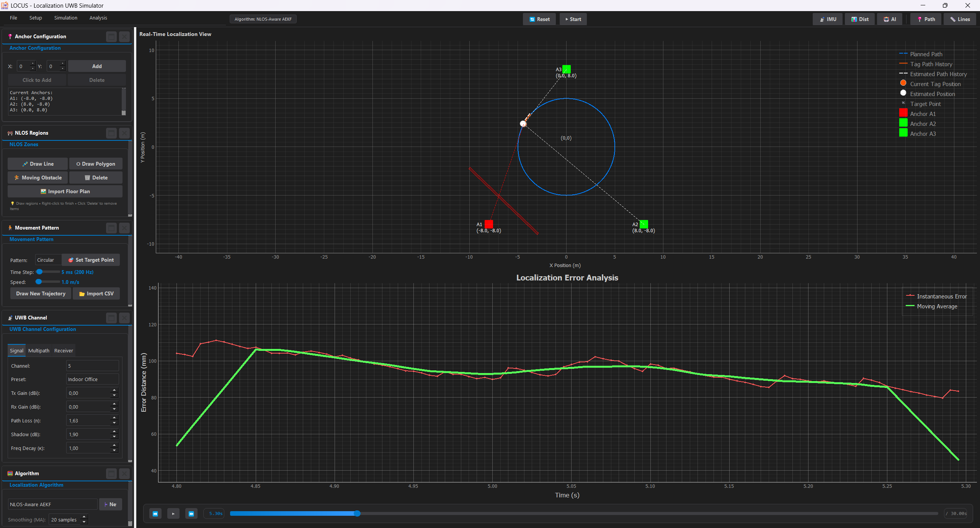
Task: Toggle the IMU display button
Action: (x=827, y=19)
